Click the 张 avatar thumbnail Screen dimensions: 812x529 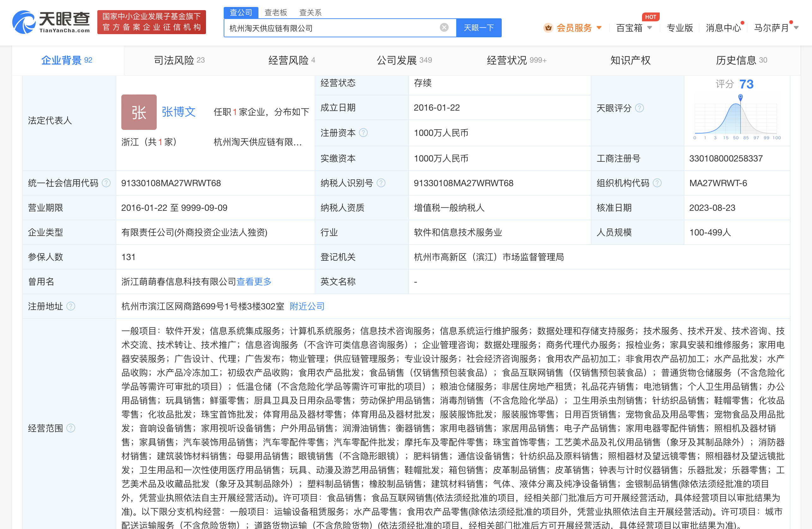tap(139, 112)
